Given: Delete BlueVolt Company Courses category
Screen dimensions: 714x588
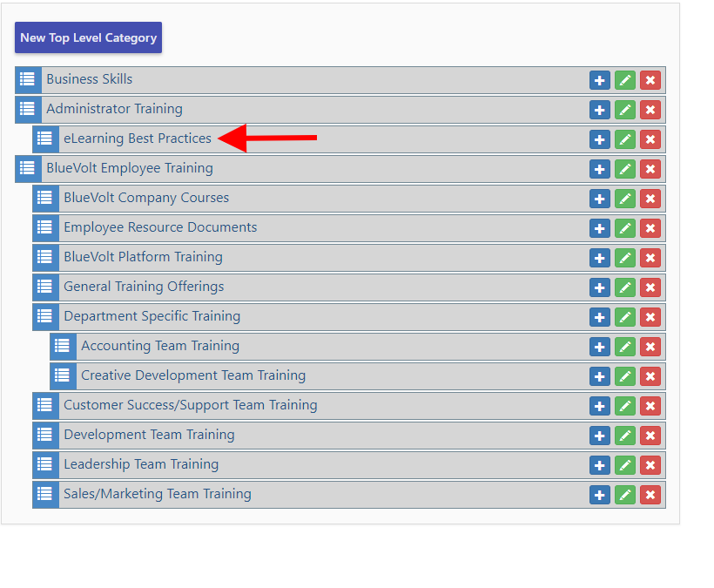Looking at the screenshot, I should pos(650,199).
